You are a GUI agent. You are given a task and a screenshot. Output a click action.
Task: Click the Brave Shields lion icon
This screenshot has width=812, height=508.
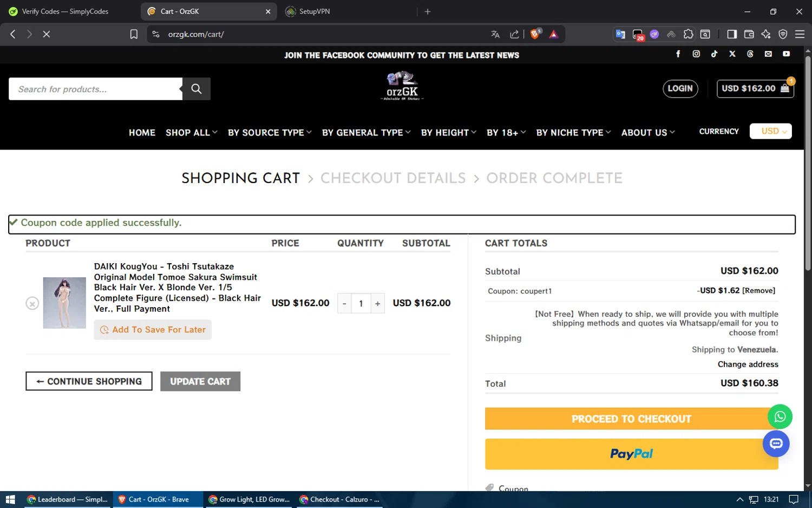(x=535, y=34)
